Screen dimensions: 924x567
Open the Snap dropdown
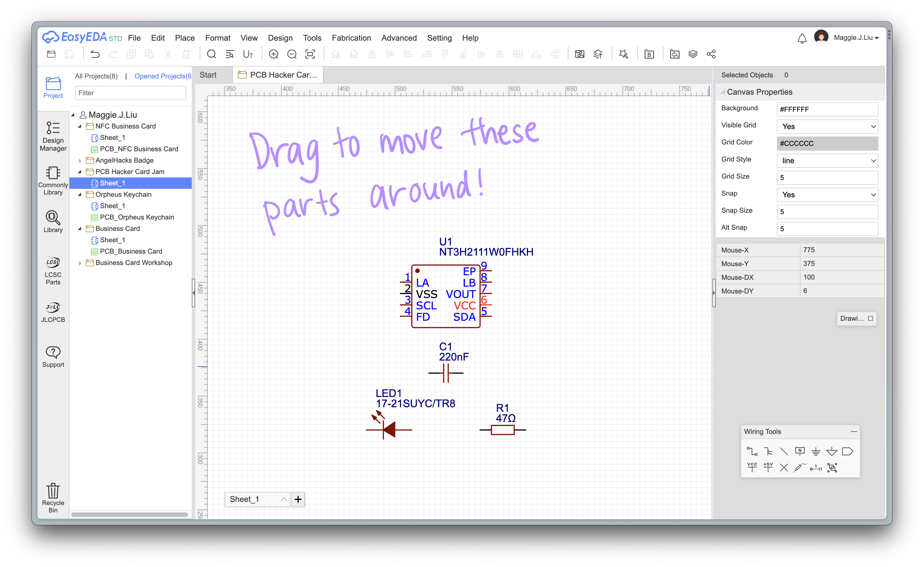point(827,194)
